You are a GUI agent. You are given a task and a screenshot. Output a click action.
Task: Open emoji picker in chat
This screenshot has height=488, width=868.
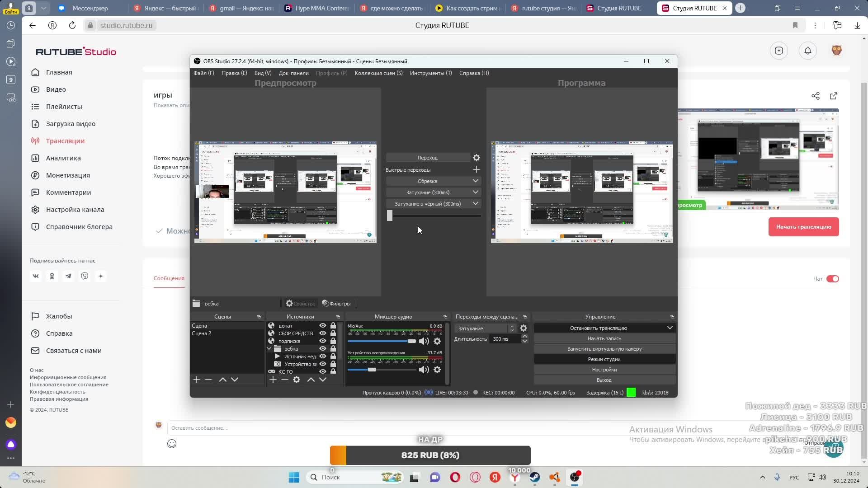(x=172, y=444)
